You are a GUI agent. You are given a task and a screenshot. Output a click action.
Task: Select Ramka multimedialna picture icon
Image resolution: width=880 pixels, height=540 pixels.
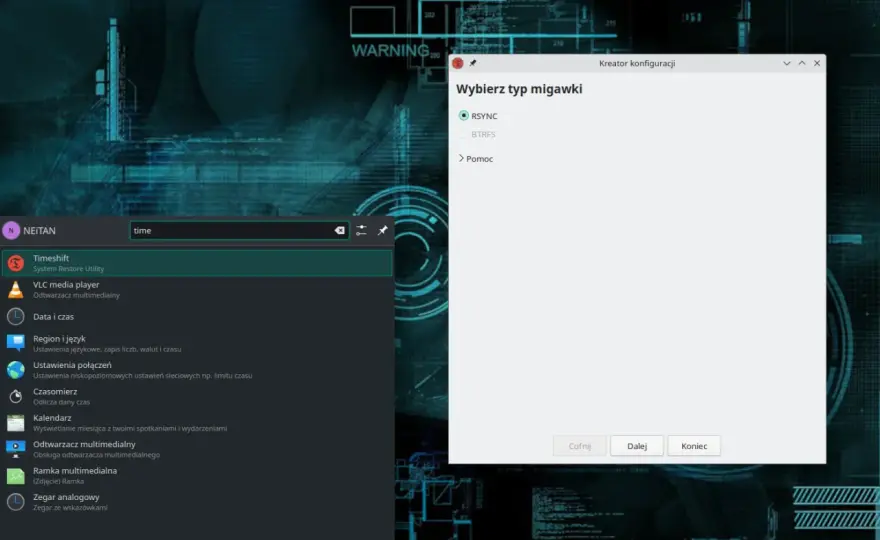[x=16, y=475]
